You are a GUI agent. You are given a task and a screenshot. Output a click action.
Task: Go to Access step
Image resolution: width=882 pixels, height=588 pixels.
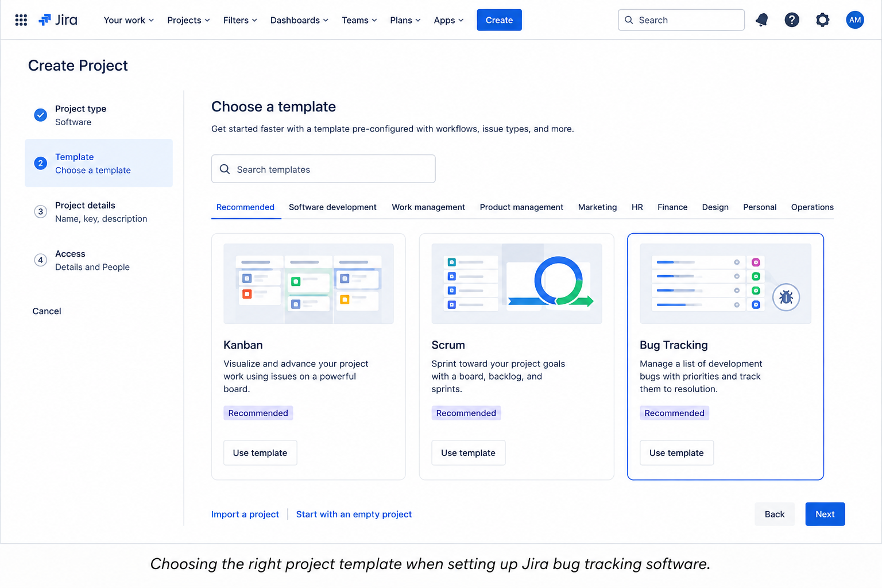point(99,260)
